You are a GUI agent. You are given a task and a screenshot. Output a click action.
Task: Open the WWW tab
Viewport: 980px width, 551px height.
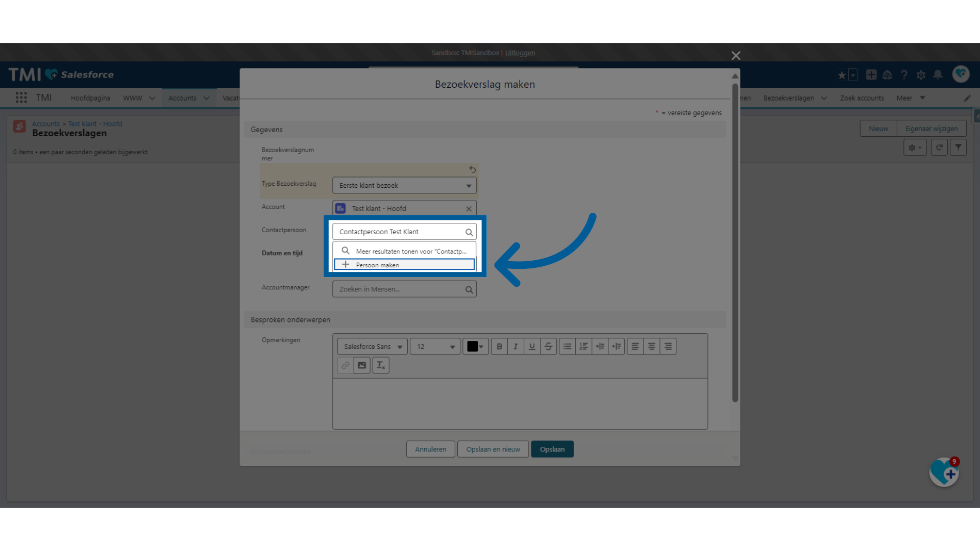[132, 98]
